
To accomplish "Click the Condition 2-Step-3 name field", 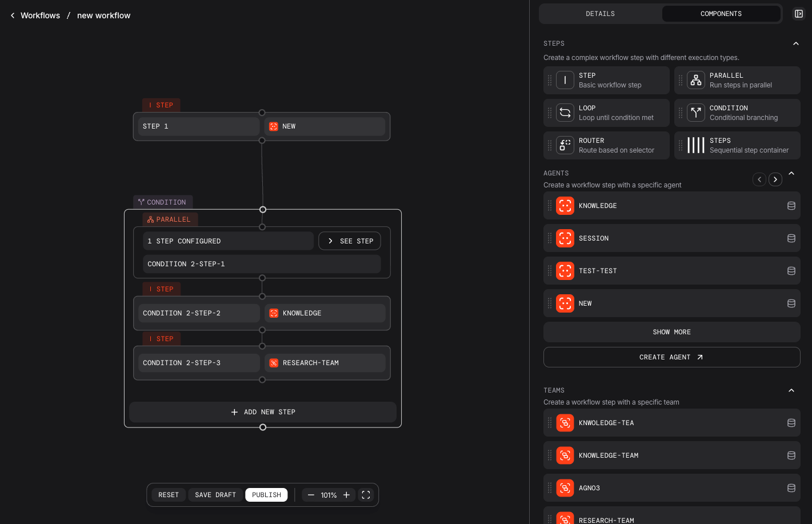I will pyautogui.click(x=199, y=363).
